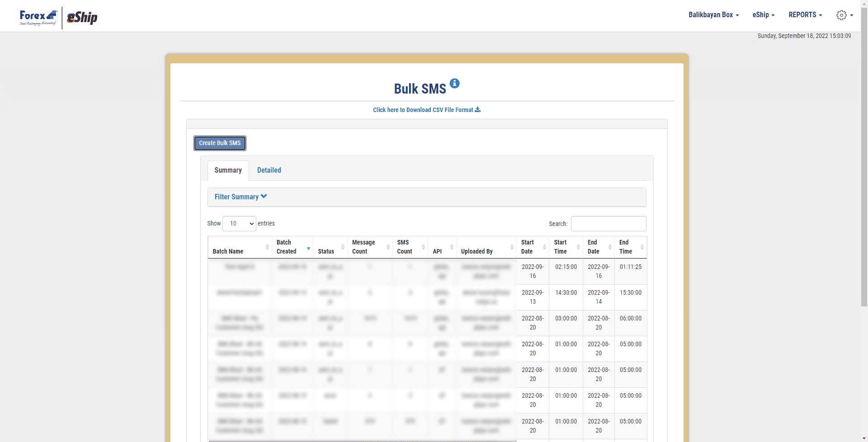Sort by Batch Name column
The width and height of the screenshot is (868, 442).
click(240, 247)
